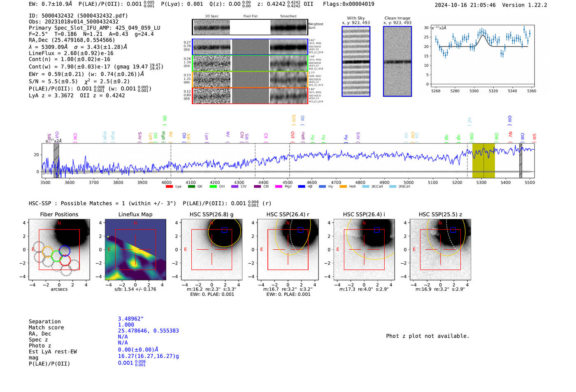Select the blue-bordered 2D fiber spectrum row
Screen dimensions: 576x392
(250, 47)
